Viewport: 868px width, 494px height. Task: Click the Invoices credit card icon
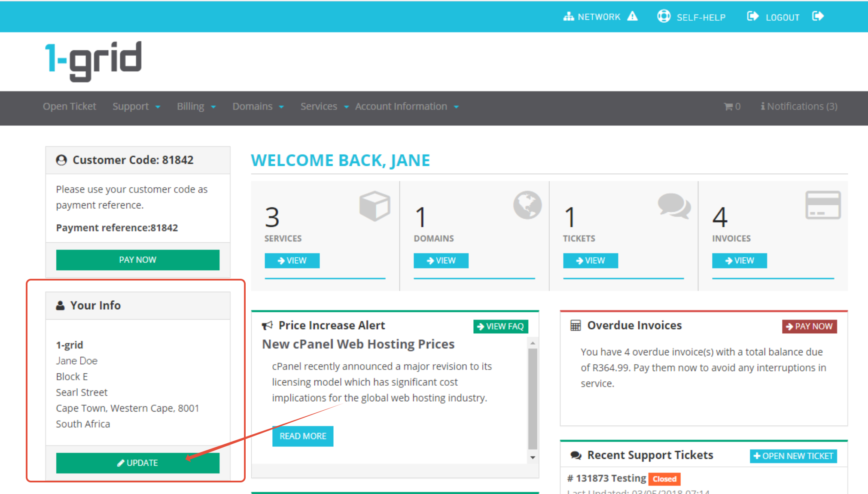coord(822,205)
